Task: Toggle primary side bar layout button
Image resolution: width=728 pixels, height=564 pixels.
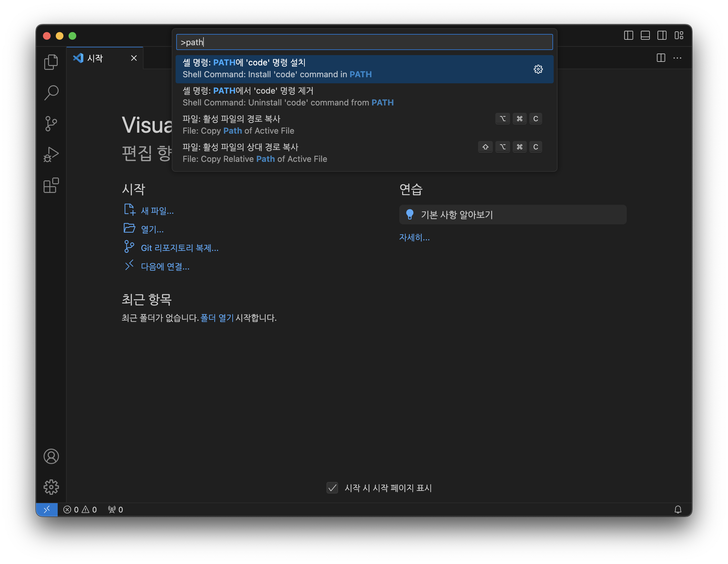Action: click(628, 35)
